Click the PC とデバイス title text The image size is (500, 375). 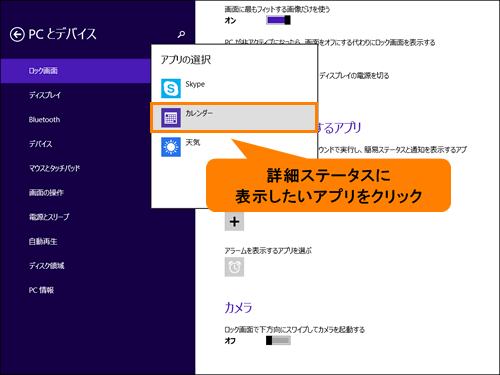(62, 34)
